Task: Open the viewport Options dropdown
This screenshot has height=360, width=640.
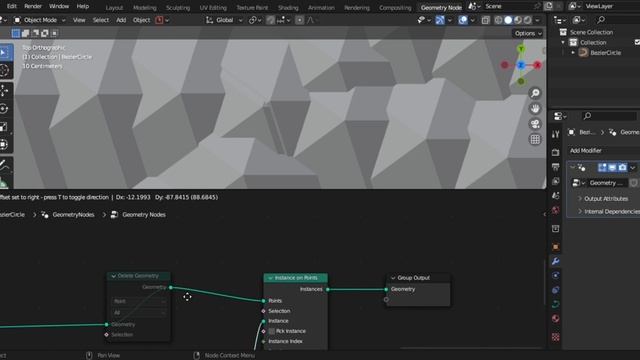Action: [x=528, y=33]
